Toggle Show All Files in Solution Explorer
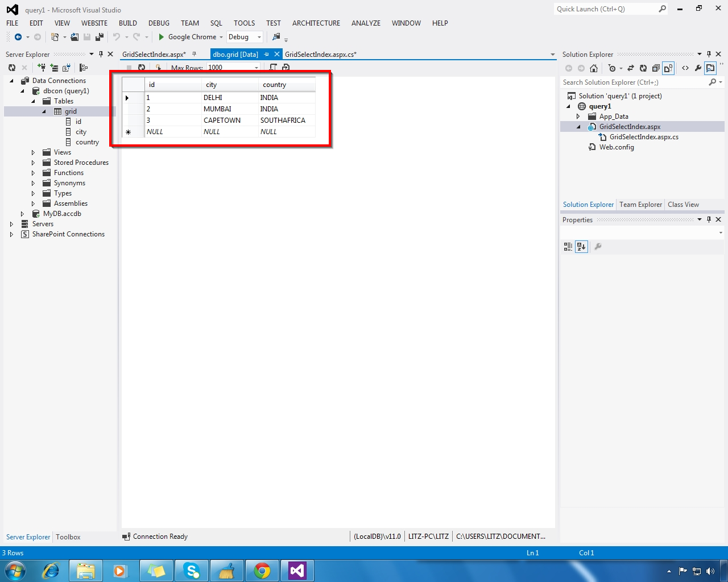Viewport: 728px width, 582px height. coord(668,68)
